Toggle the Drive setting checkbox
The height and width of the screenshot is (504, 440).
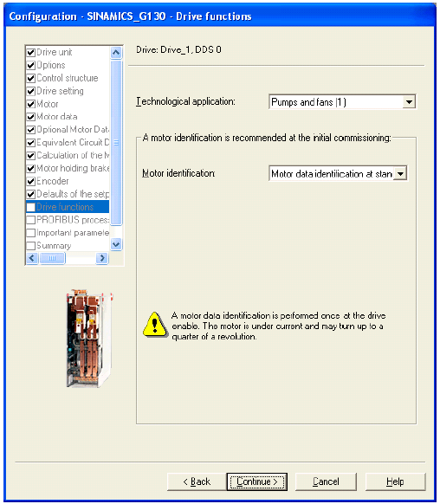point(31,91)
